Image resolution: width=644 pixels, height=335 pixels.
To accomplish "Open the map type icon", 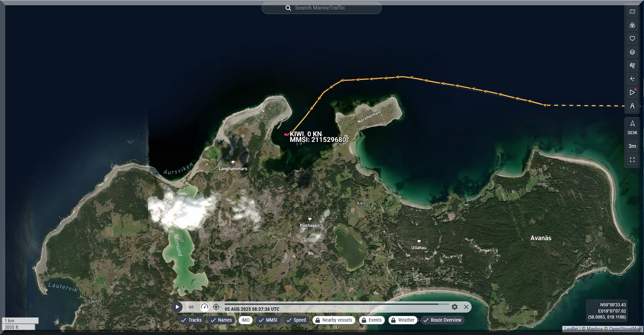I will click(632, 12).
